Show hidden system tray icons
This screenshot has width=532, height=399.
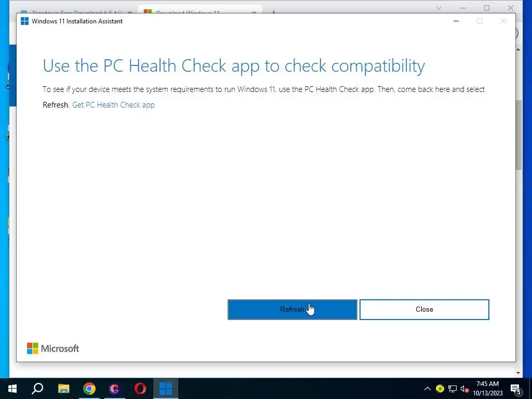point(428,389)
